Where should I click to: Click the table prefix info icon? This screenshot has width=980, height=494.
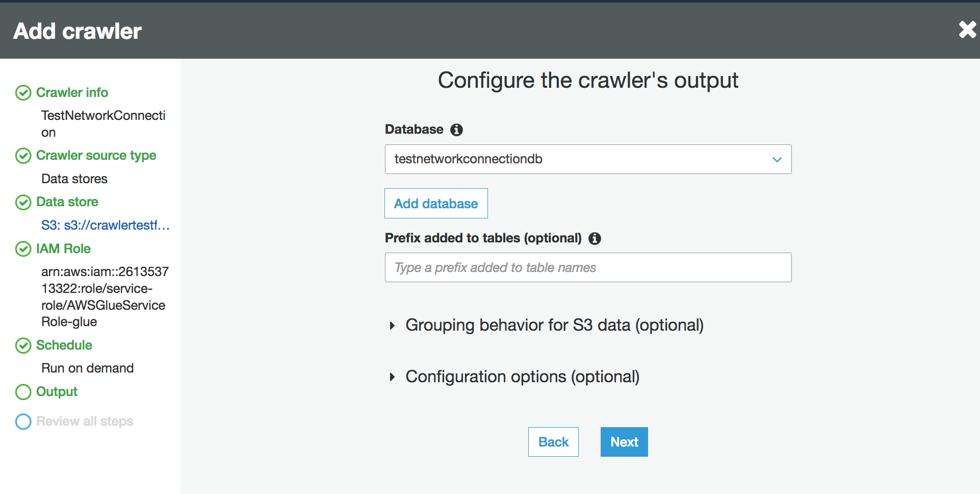pyautogui.click(x=595, y=238)
